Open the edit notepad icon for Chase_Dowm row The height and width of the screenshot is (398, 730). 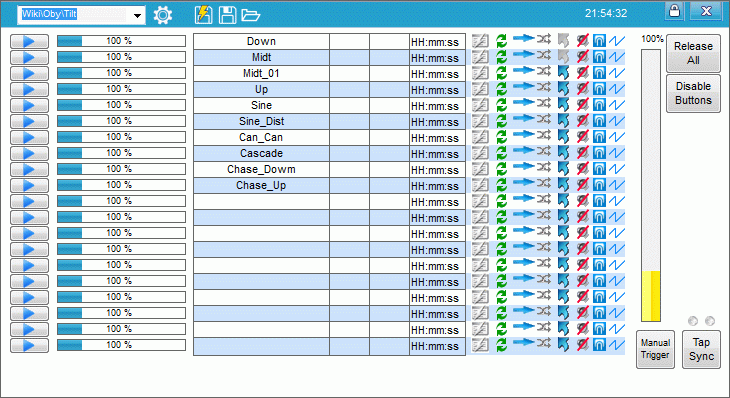tap(480, 169)
